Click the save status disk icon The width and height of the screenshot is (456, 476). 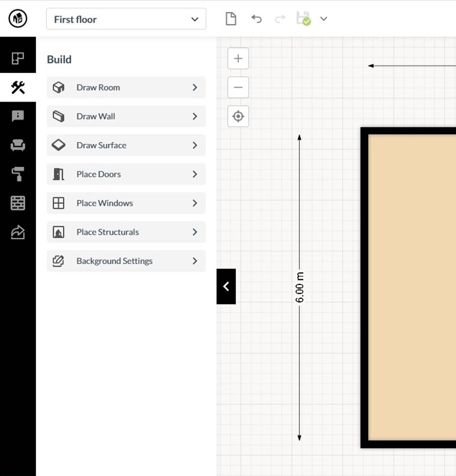coord(303,19)
